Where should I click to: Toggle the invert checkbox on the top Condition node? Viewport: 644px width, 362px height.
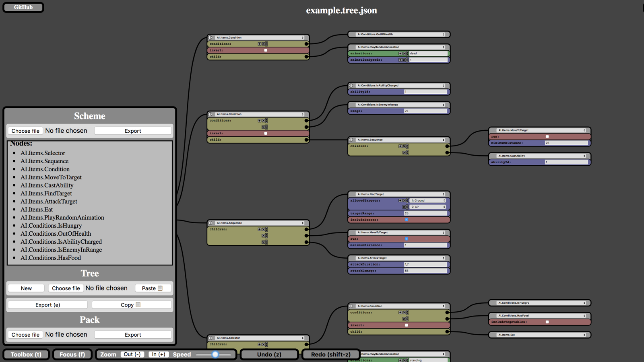pos(265,50)
